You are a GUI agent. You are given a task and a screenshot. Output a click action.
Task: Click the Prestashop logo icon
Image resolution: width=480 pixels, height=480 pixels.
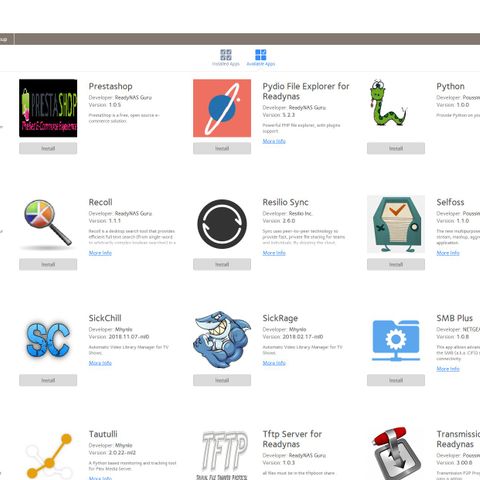48,108
